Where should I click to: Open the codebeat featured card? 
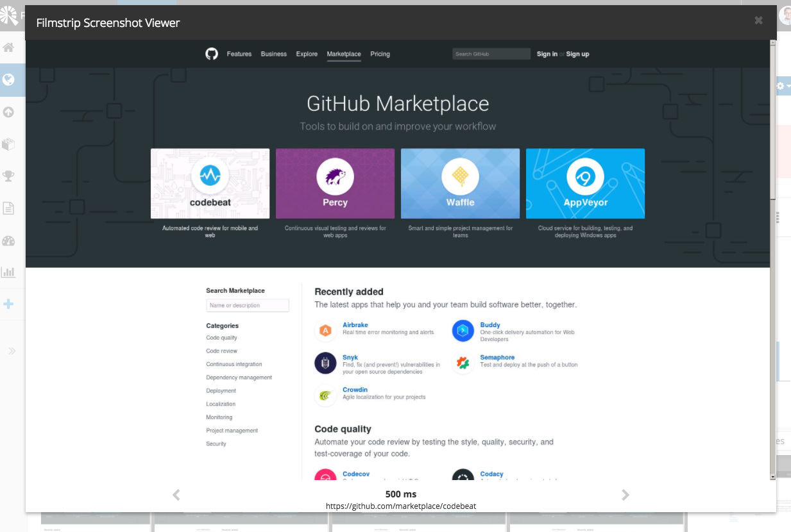point(210,183)
